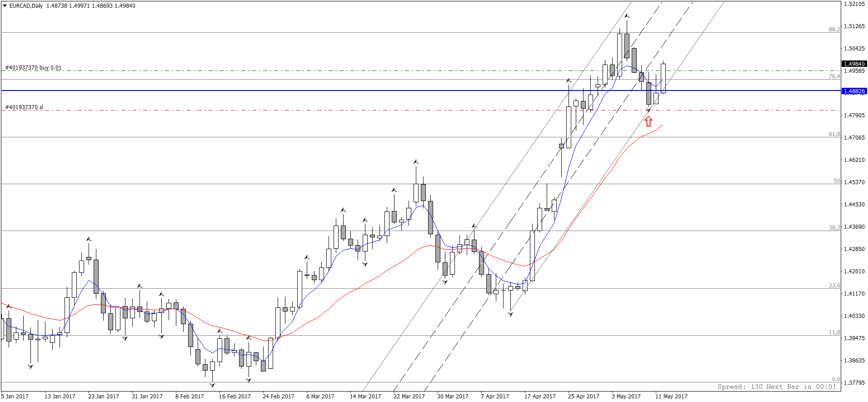Click the current price tag 1.49840
Viewport: 868px width, 402px height.
(x=854, y=64)
